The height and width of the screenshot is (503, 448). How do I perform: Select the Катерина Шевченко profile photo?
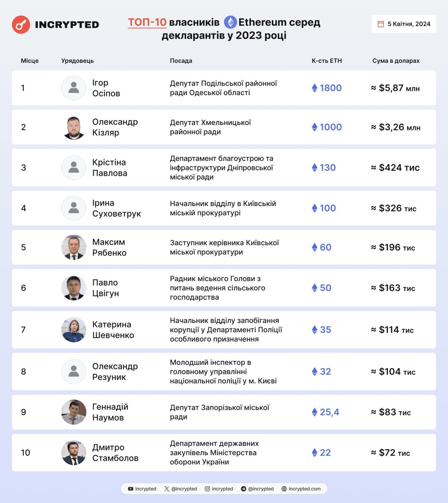pos(74,330)
